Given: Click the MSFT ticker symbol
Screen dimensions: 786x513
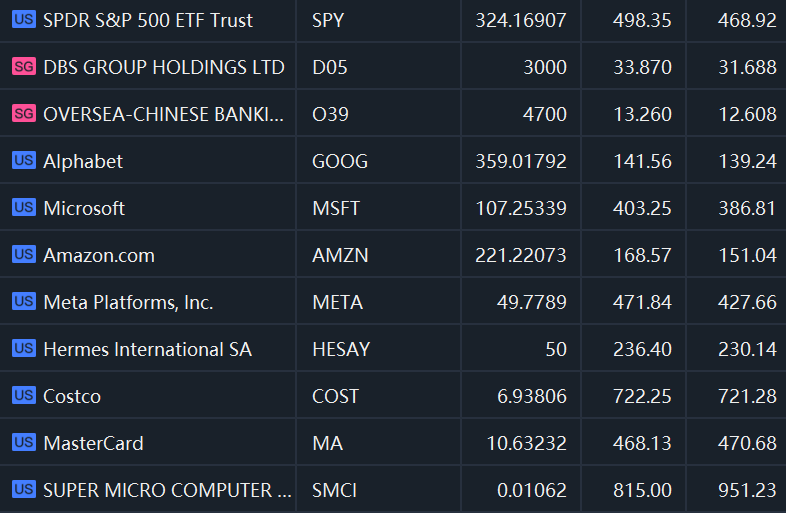Looking at the screenshot, I should pos(336,208).
